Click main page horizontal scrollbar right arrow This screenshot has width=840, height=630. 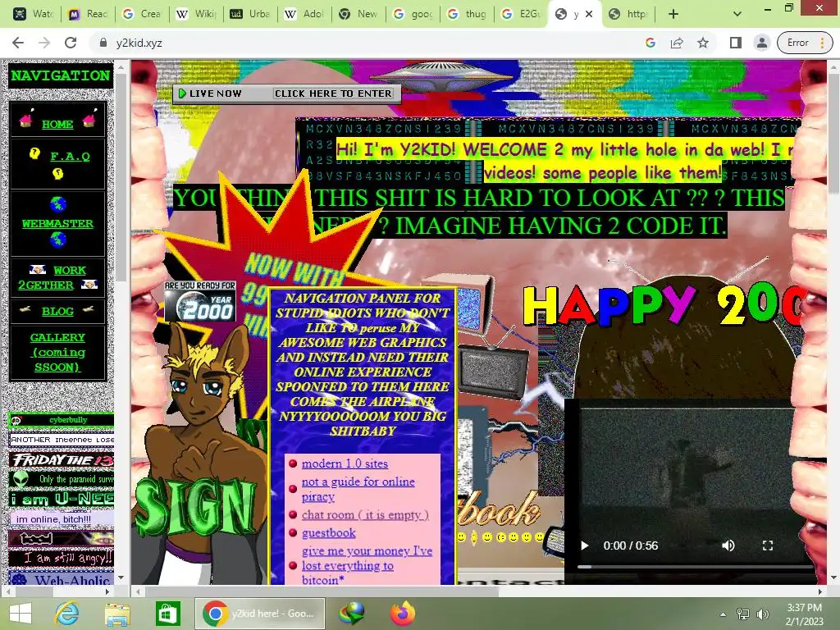click(820, 591)
